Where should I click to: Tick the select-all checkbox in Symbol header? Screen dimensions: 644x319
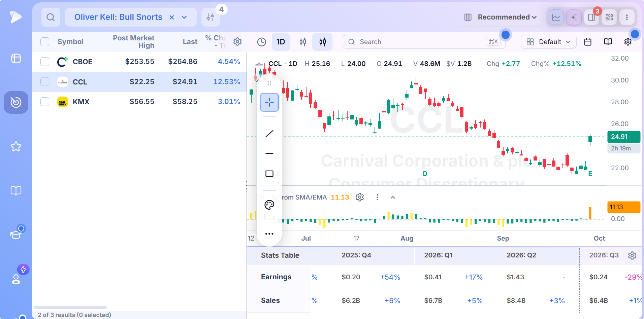45,42
